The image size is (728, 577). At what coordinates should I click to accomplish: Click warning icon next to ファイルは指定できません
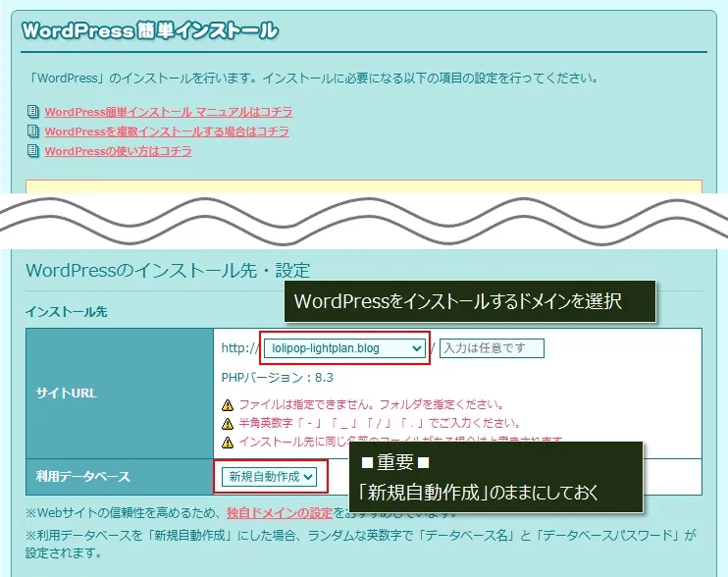(x=228, y=405)
